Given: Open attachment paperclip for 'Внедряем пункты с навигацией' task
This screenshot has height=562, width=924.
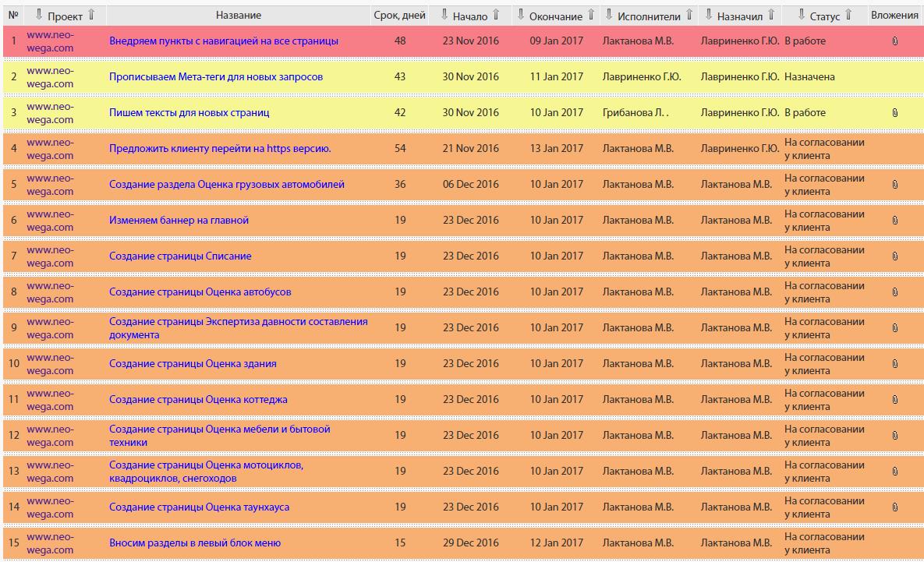Looking at the screenshot, I should [x=894, y=41].
